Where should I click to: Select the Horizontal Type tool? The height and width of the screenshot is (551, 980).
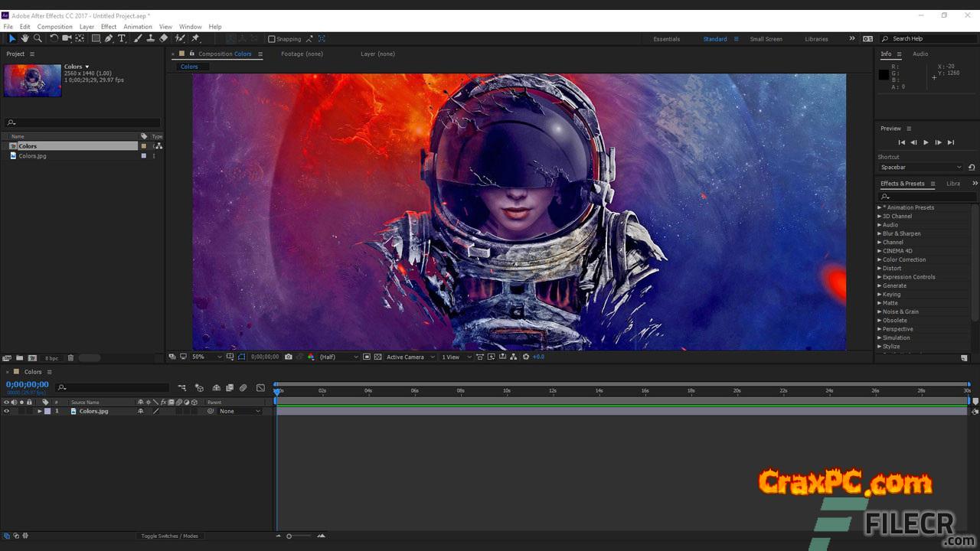click(122, 38)
